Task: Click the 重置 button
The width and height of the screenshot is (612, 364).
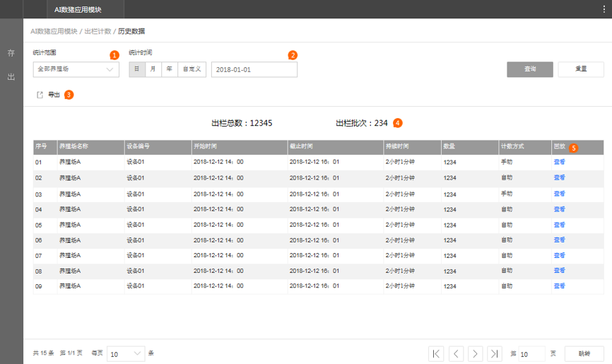Action: (x=581, y=69)
